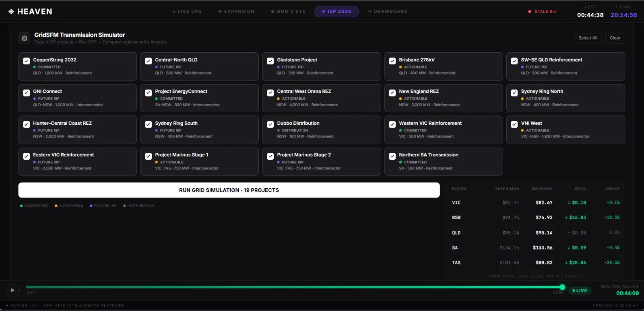Toggle Project Marinus Stage 1 checkbox
Viewport: 644px width, 311px height.
pyautogui.click(x=148, y=157)
